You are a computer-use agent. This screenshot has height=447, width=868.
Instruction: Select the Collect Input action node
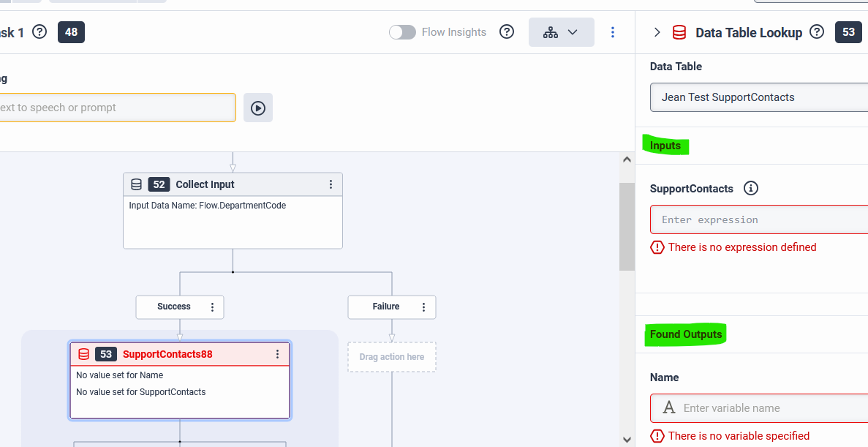(x=233, y=219)
